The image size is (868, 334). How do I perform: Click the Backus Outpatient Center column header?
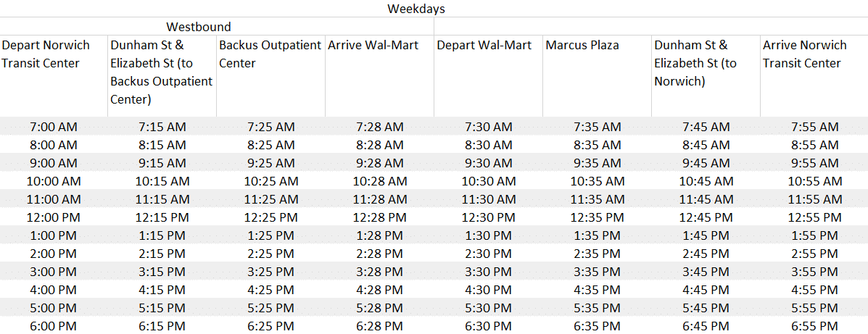[x=270, y=76]
